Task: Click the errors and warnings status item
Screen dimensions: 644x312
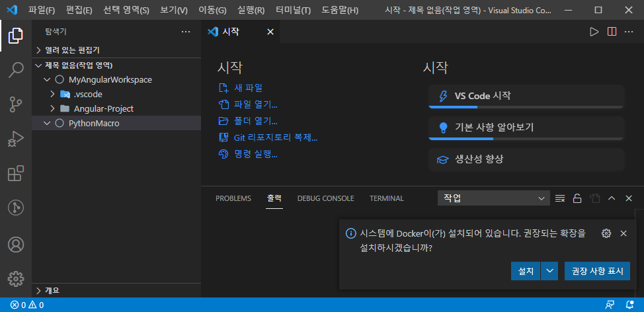Action: [x=27, y=305]
